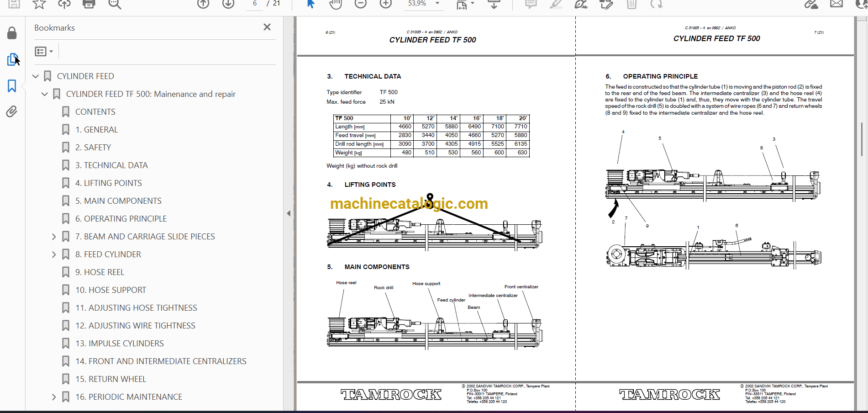The width and height of the screenshot is (868, 413).
Task: Click the 'Drill rod length [mm]' row label
Action: coord(359,144)
